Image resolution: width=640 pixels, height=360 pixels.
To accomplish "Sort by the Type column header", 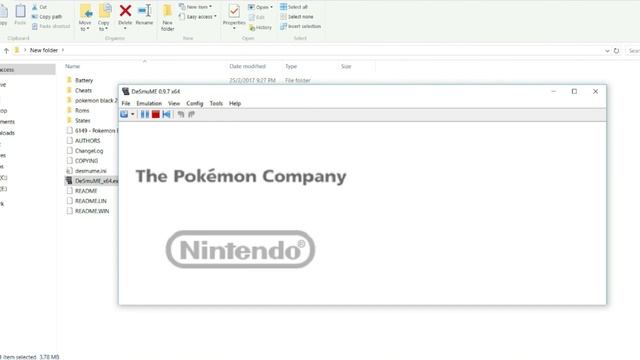I will tap(291, 66).
